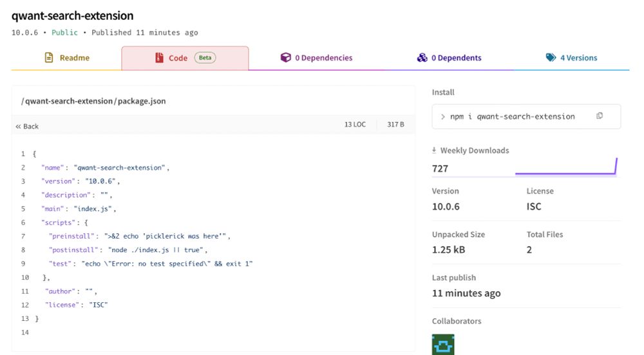View the 4 Versions tab
The height and width of the screenshot is (355, 644).
(571, 58)
